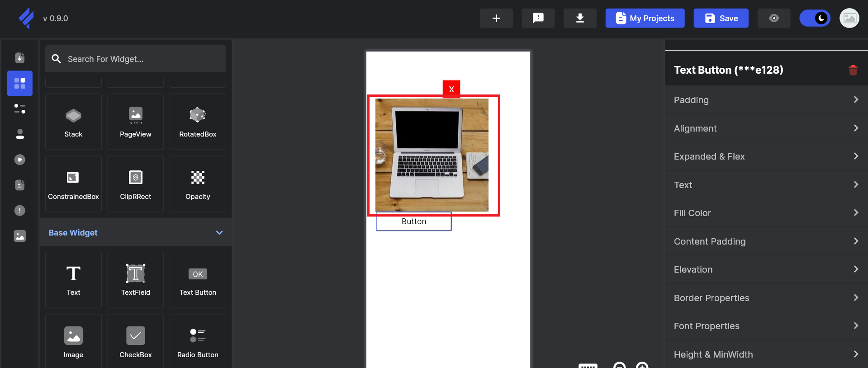
Task: Pick the CheckBox widget tile
Action: [136, 342]
